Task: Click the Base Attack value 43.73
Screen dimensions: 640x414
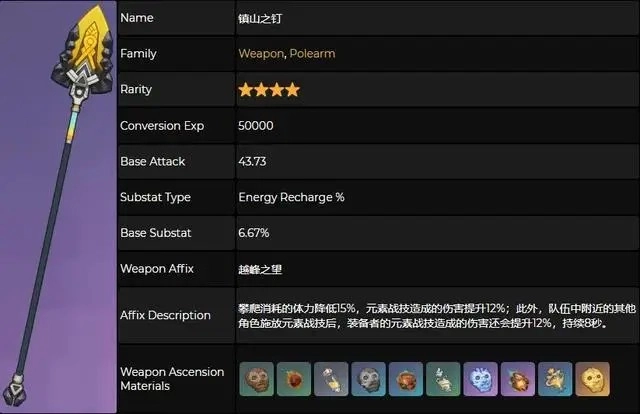Action: tap(252, 161)
